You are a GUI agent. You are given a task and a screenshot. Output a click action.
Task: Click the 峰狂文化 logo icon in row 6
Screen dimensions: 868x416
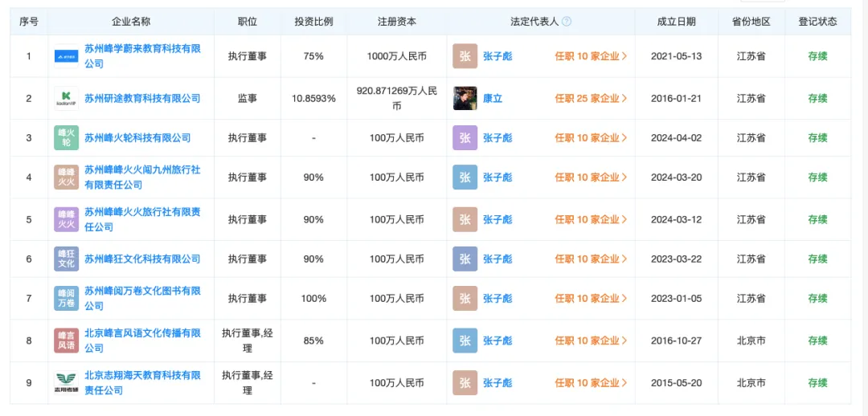tap(66, 259)
